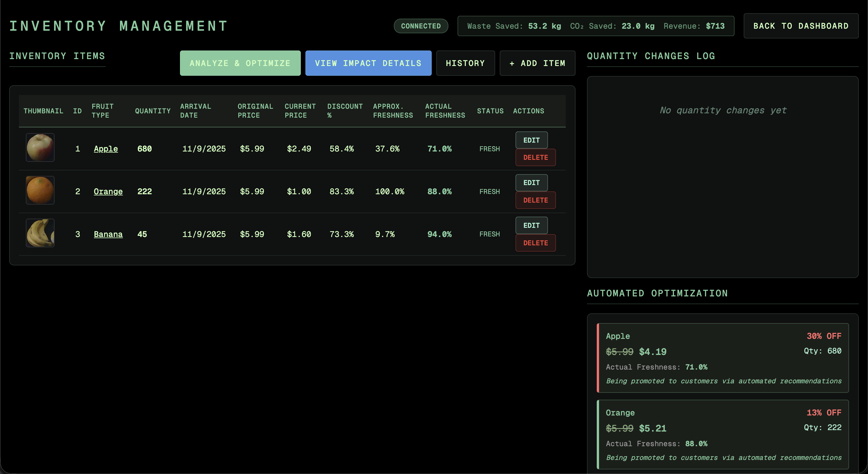
Task: Click the Quantity Changes Log panel
Action: click(723, 178)
